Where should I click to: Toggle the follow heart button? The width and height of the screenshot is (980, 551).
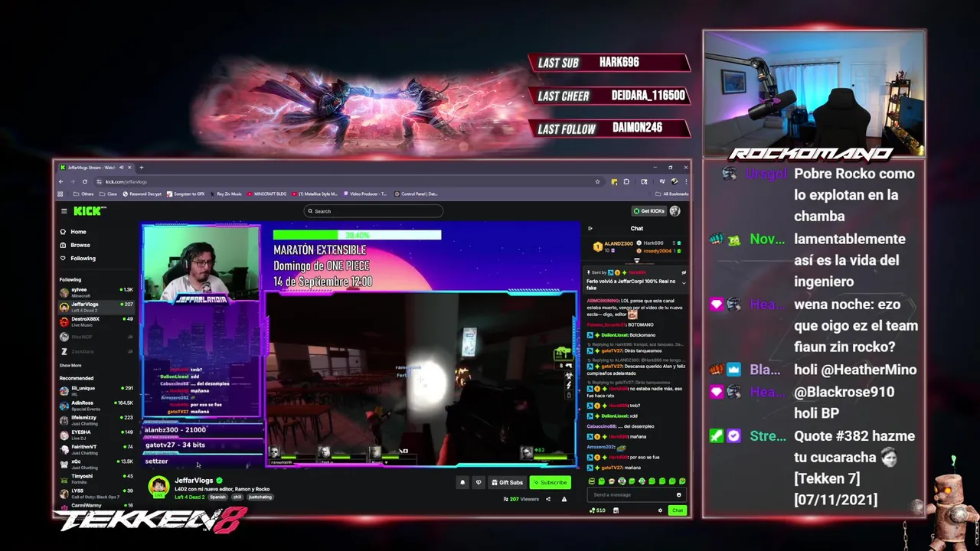pyautogui.click(x=479, y=482)
